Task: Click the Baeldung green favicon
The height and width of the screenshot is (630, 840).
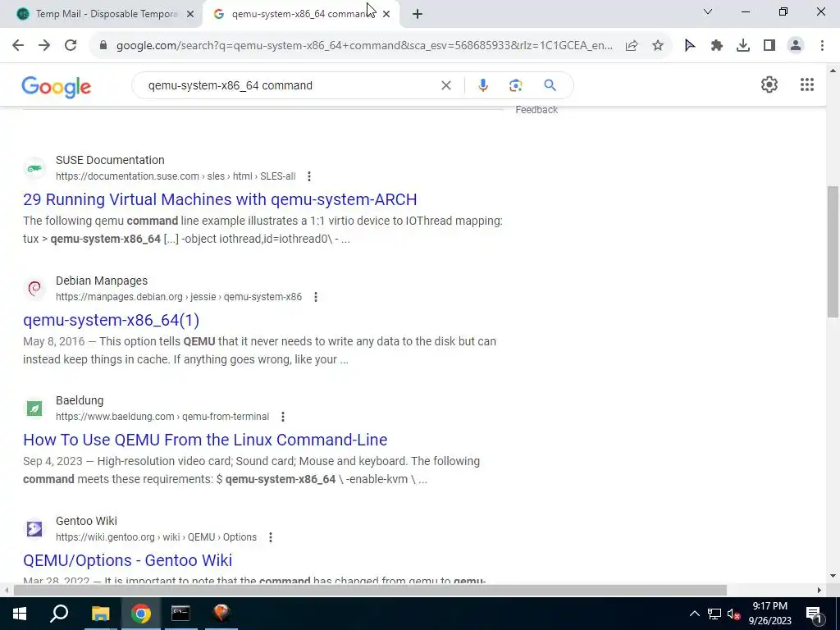Action: coord(34,409)
